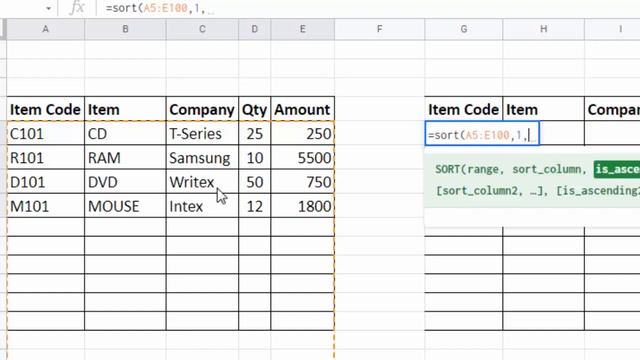This screenshot has height=360, width=640.
Task: Select cell containing Writex
Action: 202,182
